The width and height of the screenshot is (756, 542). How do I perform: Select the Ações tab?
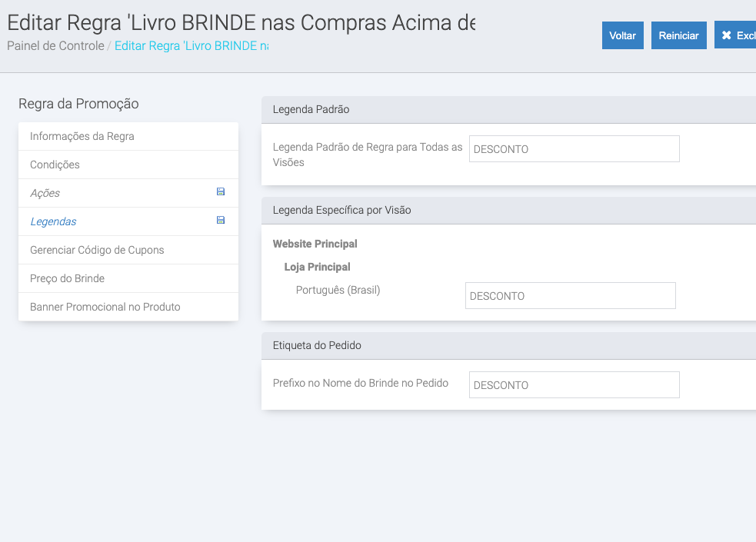(45, 193)
